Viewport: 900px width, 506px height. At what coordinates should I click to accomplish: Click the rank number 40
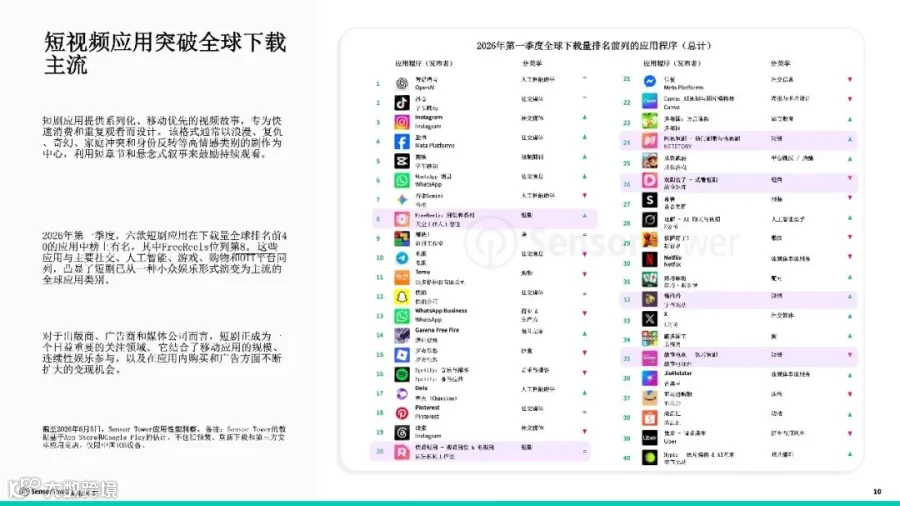[627, 458]
